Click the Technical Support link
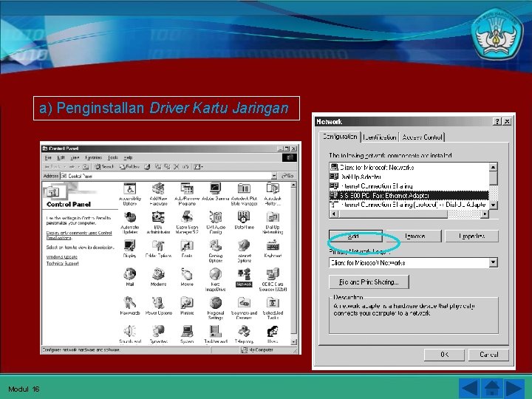 tap(62, 263)
